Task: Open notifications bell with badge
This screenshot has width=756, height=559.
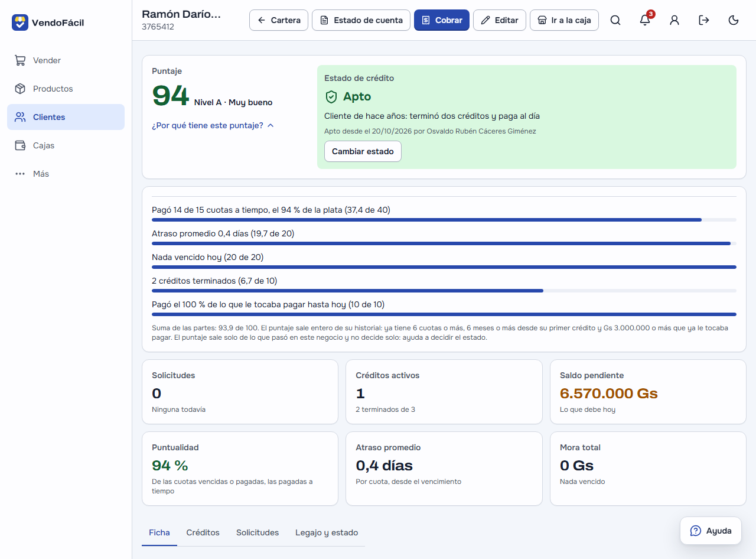Action: [x=645, y=20]
